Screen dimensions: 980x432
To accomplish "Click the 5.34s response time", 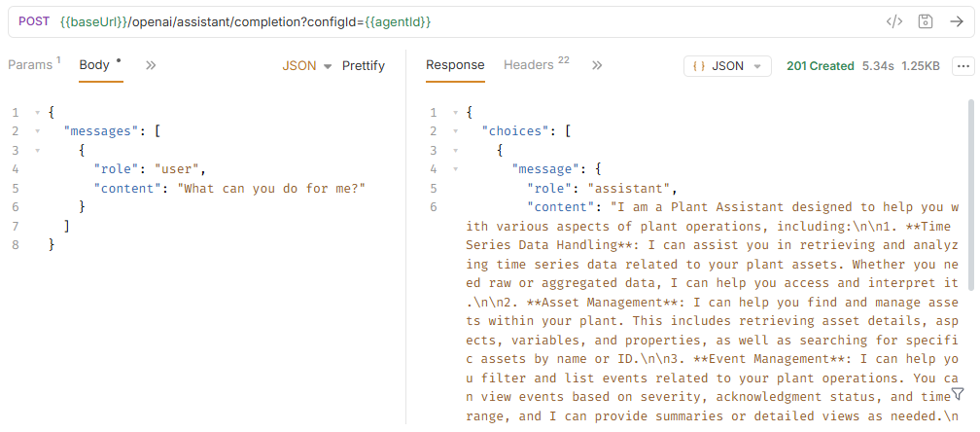I will 878,65.
